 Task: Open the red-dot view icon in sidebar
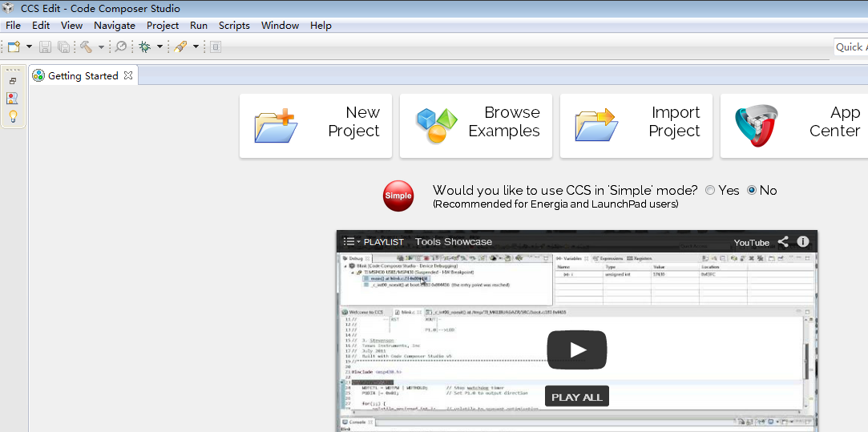pos(12,99)
